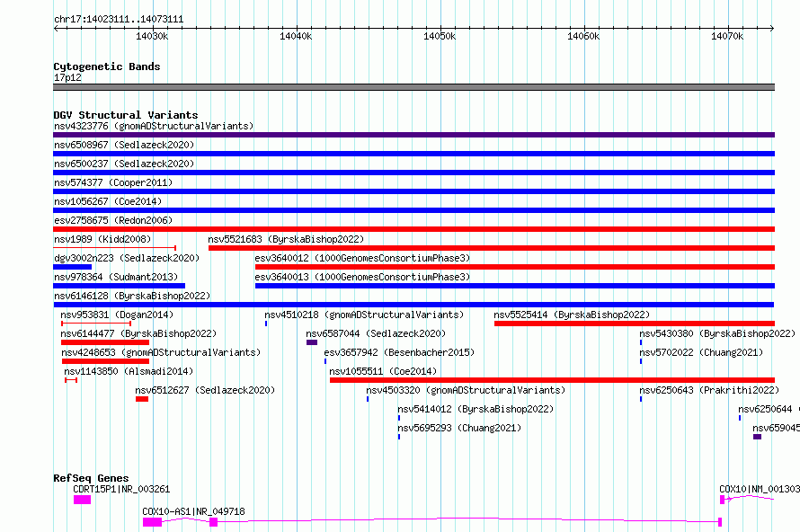Click the nsv5521683 ByrskaBishop2022 label
The image size is (800, 532).
click(286, 239)
